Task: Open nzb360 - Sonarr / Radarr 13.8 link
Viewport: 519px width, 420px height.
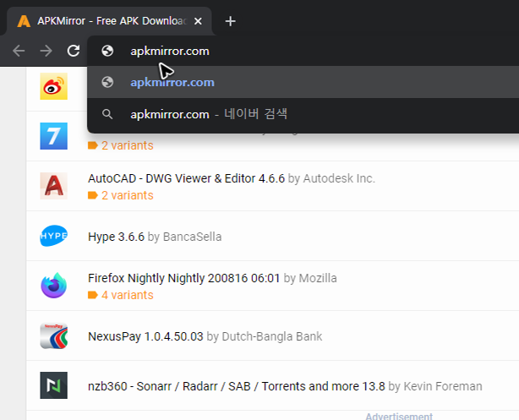Action: (x=237, y=386)
